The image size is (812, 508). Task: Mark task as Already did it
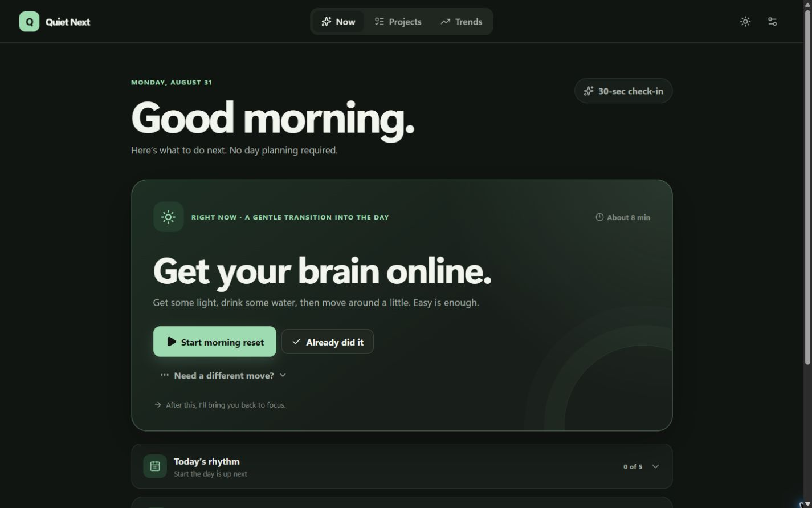tap(328, 342)
